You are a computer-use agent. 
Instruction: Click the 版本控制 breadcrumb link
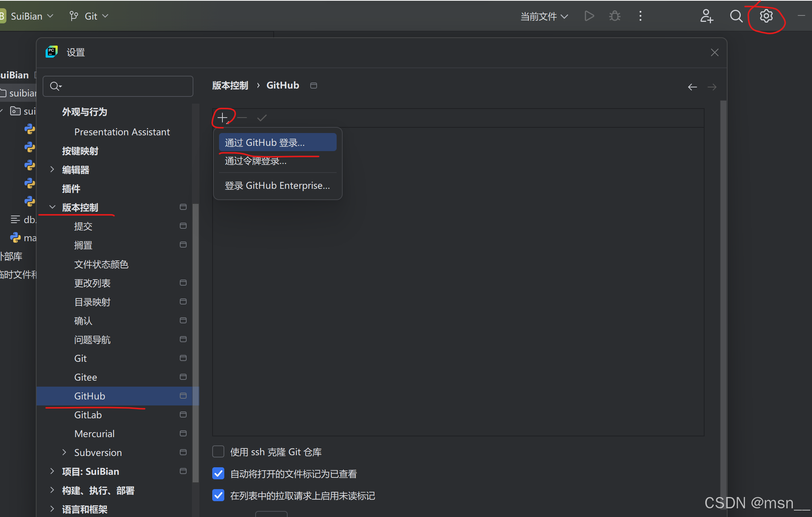point(230,85)
